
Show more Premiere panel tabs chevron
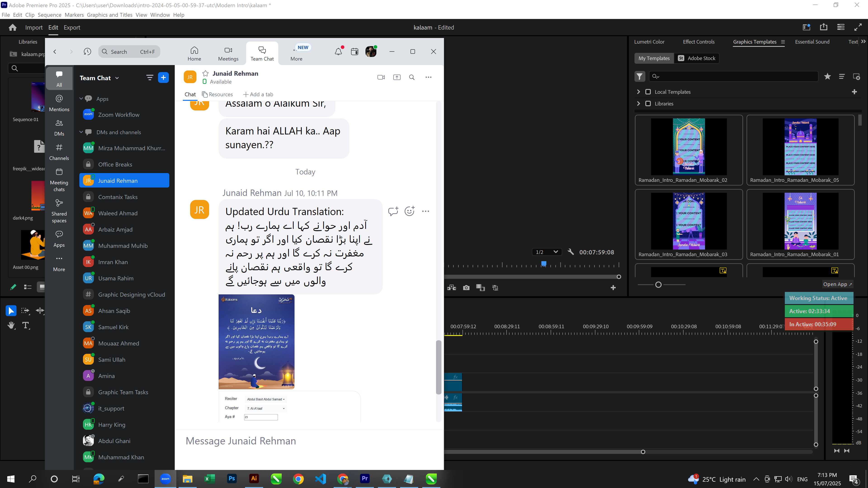click(863, 41)
